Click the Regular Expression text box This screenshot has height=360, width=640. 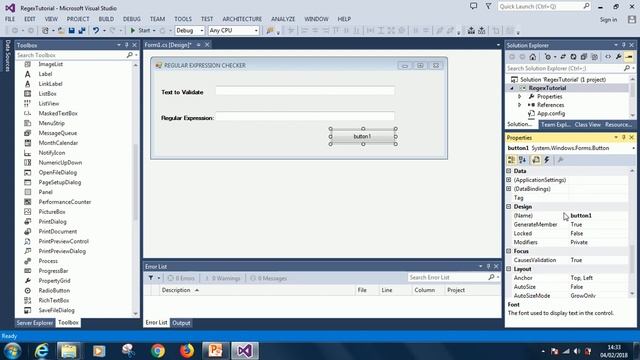305,117
